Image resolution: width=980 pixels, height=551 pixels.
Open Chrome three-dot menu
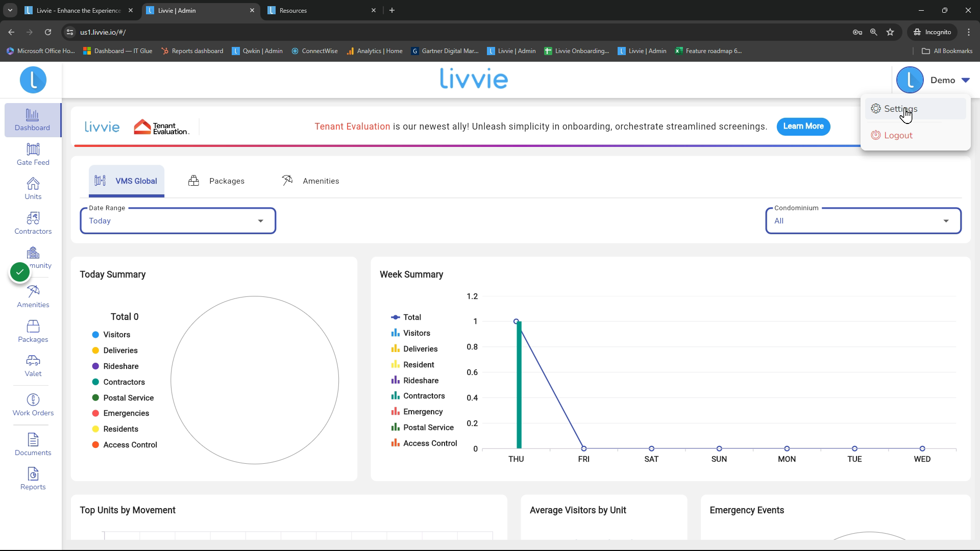pos(969,32)
